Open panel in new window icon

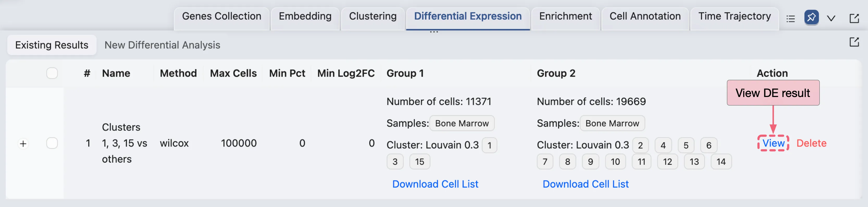click(x=854, y=18)
